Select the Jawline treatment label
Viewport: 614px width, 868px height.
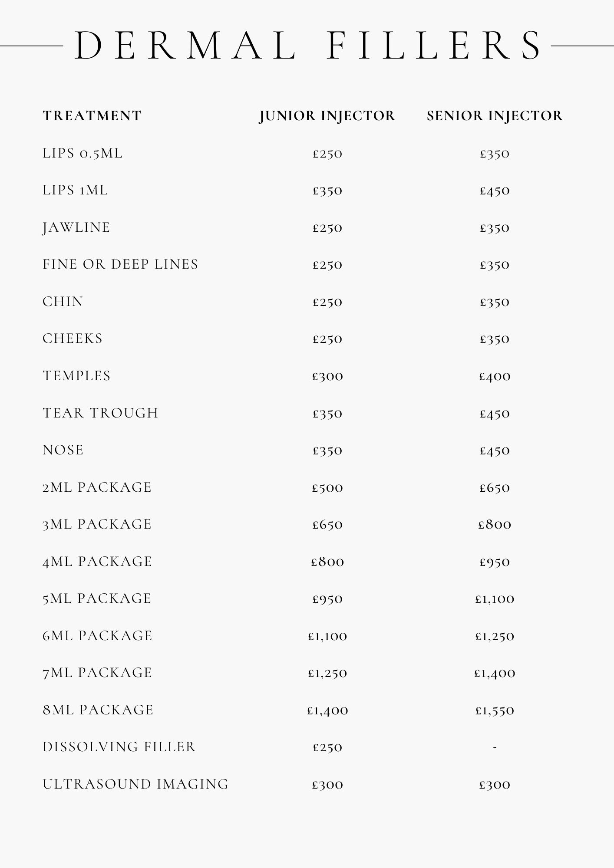click(76, 228)
